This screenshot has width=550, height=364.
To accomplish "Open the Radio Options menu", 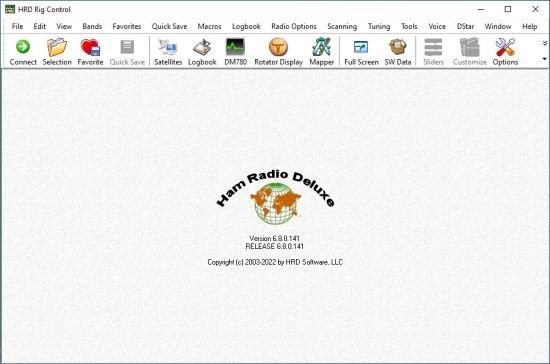I will tap(294, 26).
